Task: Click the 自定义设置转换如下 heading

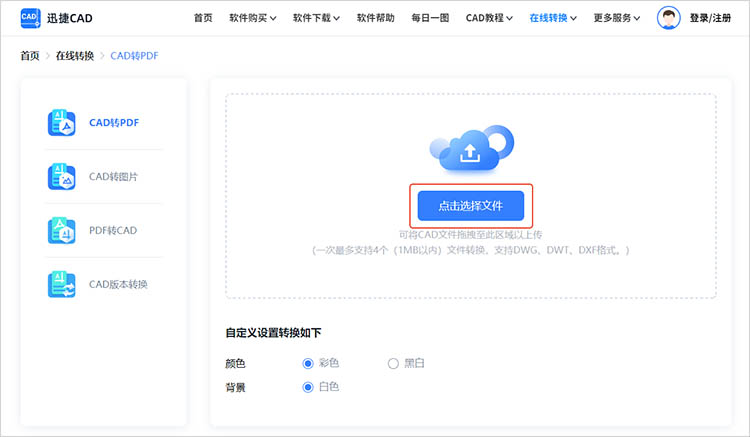Action: [x=273, y=333]
